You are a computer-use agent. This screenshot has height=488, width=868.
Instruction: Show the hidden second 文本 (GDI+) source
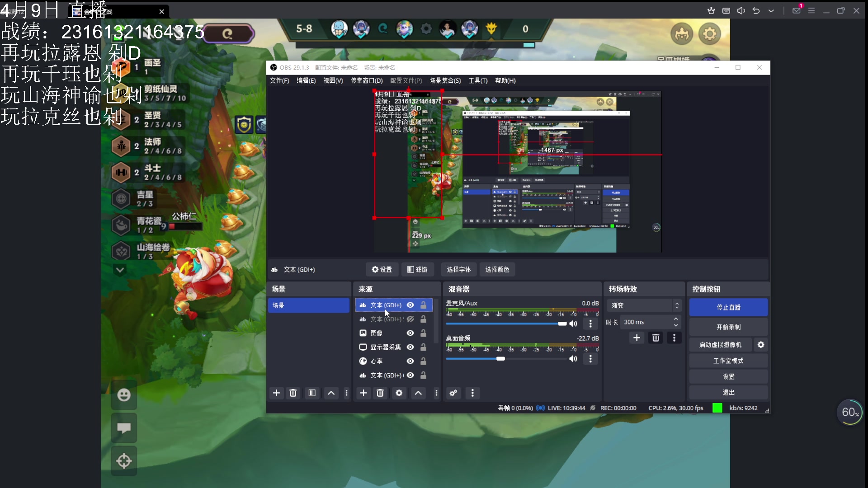[410, 319]
